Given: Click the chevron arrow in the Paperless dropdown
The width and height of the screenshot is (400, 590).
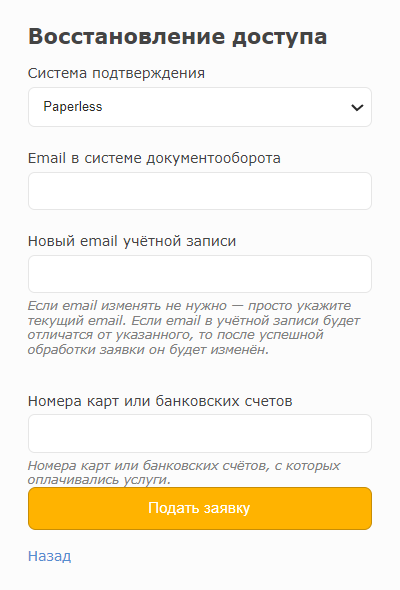Looking at the screenshot, I should (357, 108).
